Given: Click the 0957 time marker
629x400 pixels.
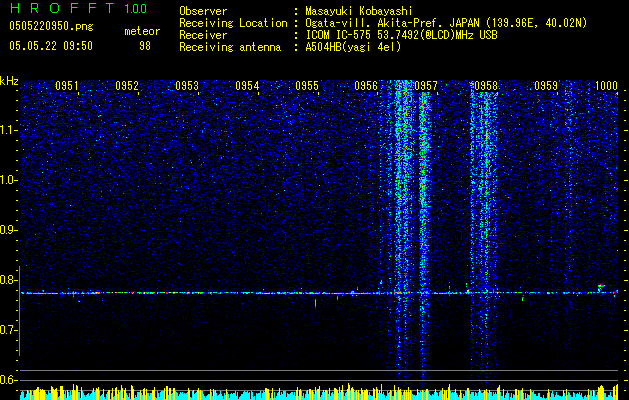Looking at the screenshot, I should coord(426,86).
